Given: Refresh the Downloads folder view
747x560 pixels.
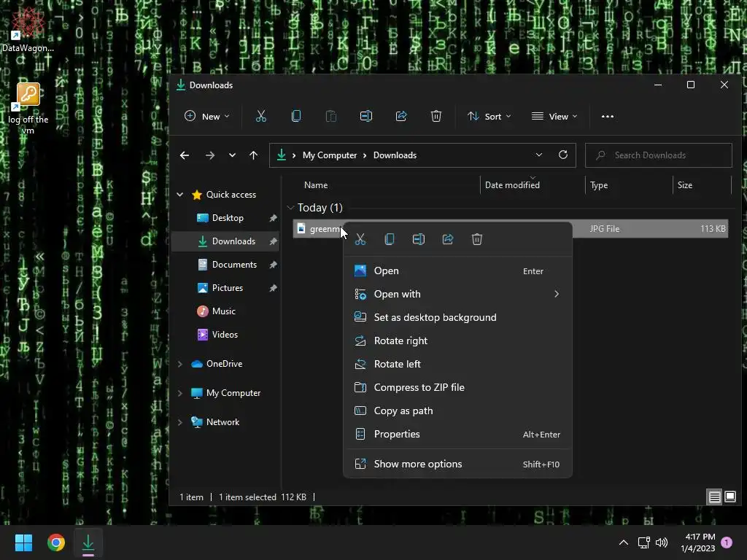Looking at the screenshot, I should click(x=562, y=155).
